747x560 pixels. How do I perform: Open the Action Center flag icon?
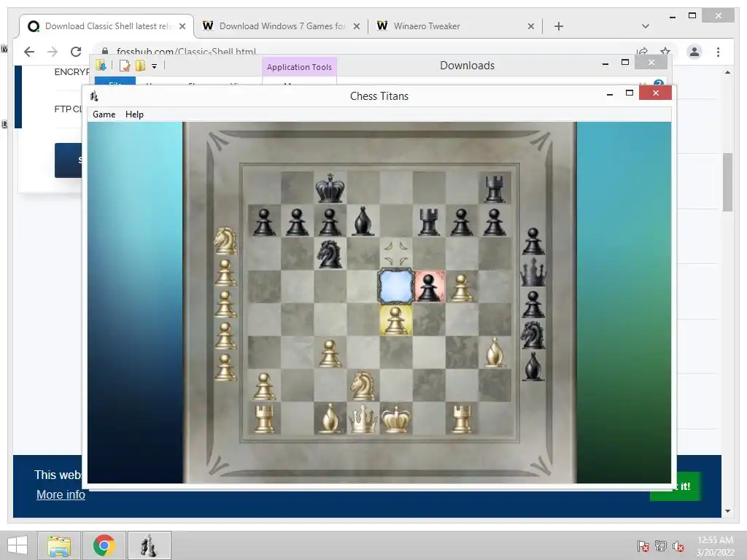click(643, 546)
